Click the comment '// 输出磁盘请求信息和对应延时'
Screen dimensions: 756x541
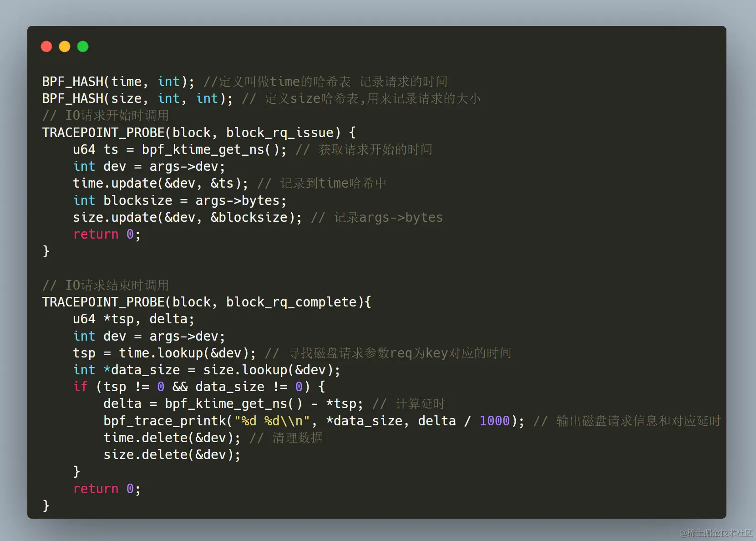pyautogui.click(x=627, y=421)
